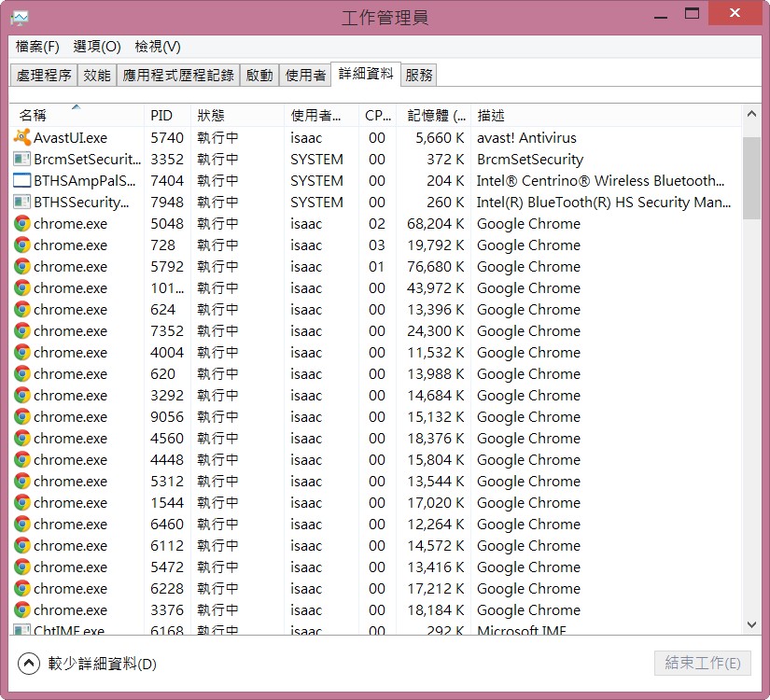Click Chrome icon for PID 624
This screenshot has width=770, height=700.
(x=22, y=310)
